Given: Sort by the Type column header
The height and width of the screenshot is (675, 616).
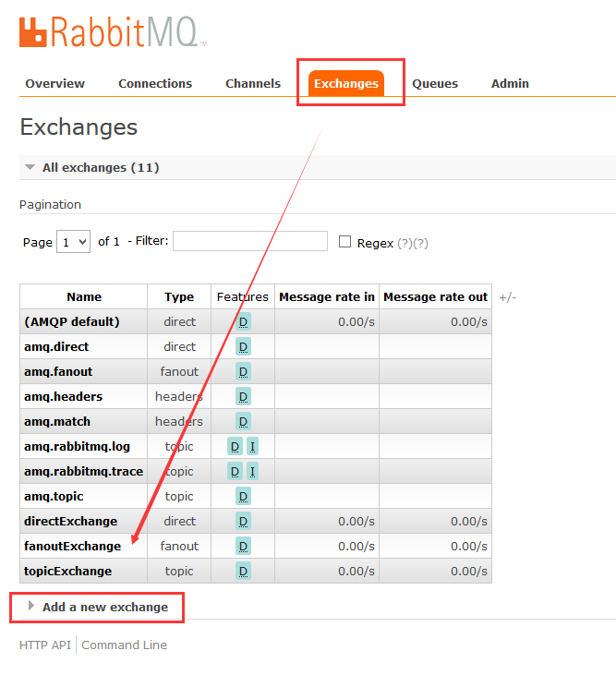Looking at the screenshot, I should pos(179,297).
